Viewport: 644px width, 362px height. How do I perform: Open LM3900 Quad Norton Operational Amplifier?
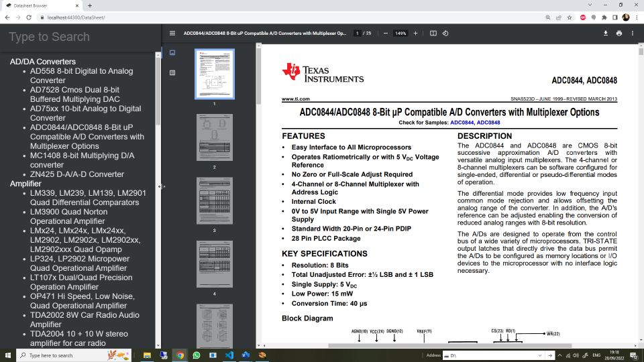[x=68, y=217]
